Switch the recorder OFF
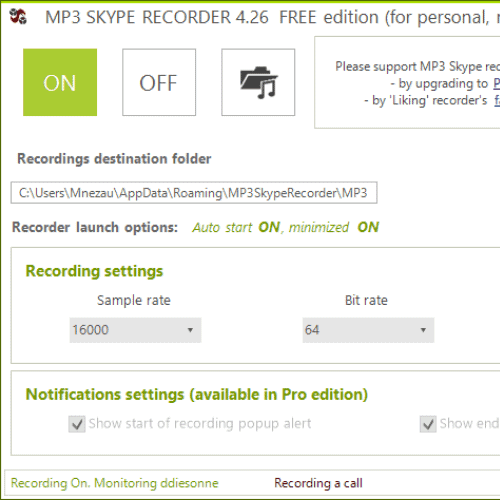 159,82
